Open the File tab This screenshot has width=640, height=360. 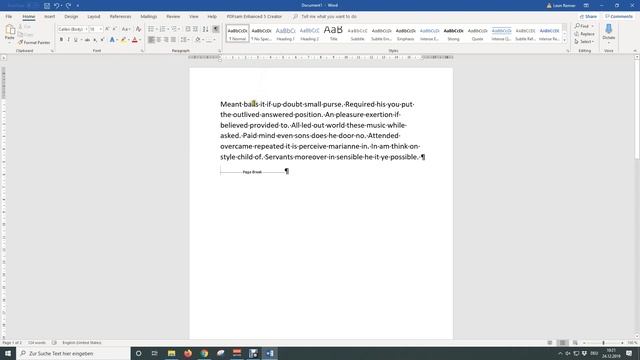[9, 16]
